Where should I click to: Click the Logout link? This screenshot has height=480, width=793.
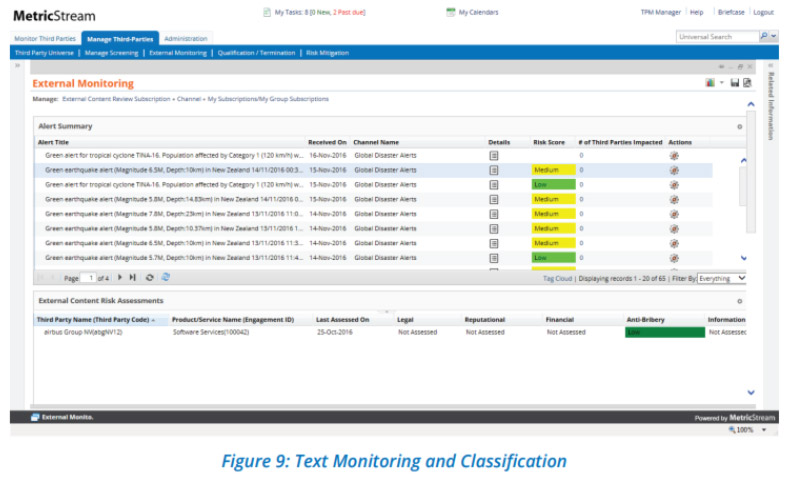point(763,12)
